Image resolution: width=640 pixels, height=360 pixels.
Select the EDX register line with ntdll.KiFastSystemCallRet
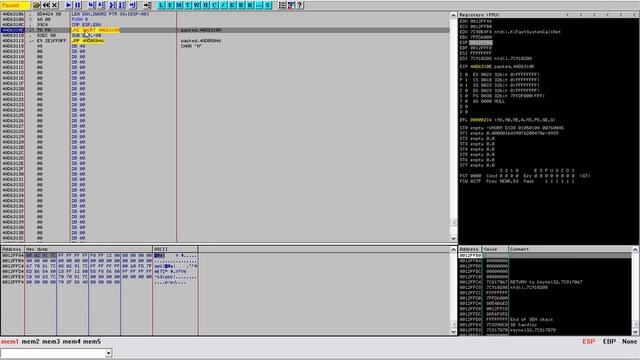click(x=510, y=32)
